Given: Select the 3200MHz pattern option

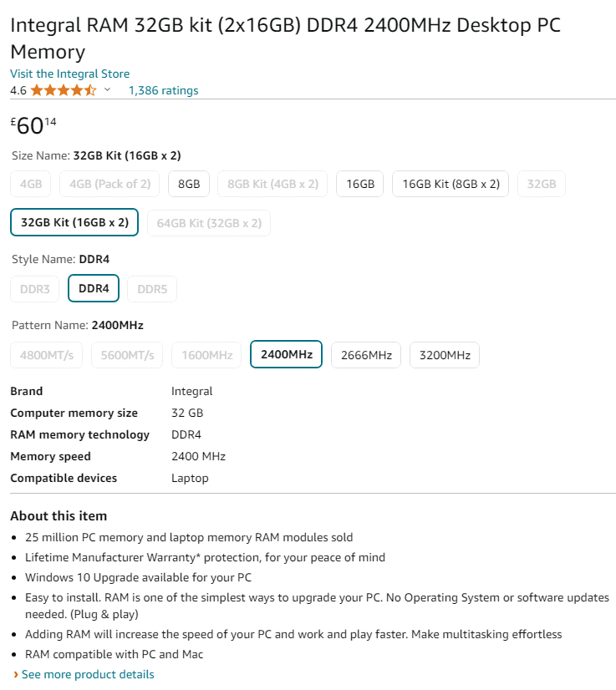Looking at the screenshot, I should (444, 354).
